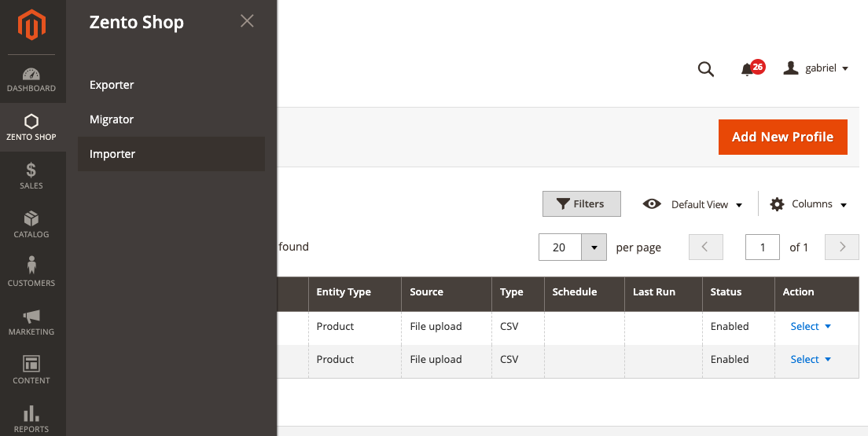Image resolution: width=868 pixels, height=436 pixels.
Task: Open the Customers sidebar menu
Action: coord(31,273)
